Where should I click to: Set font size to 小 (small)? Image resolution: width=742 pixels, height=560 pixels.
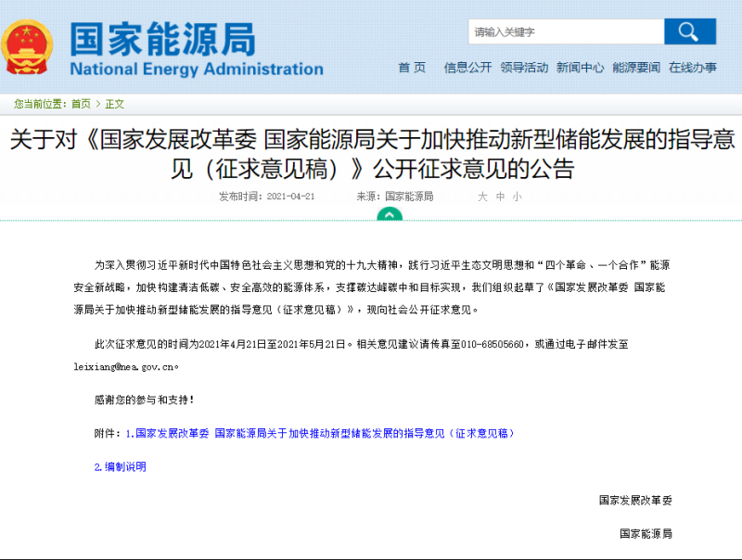(518, 197)
